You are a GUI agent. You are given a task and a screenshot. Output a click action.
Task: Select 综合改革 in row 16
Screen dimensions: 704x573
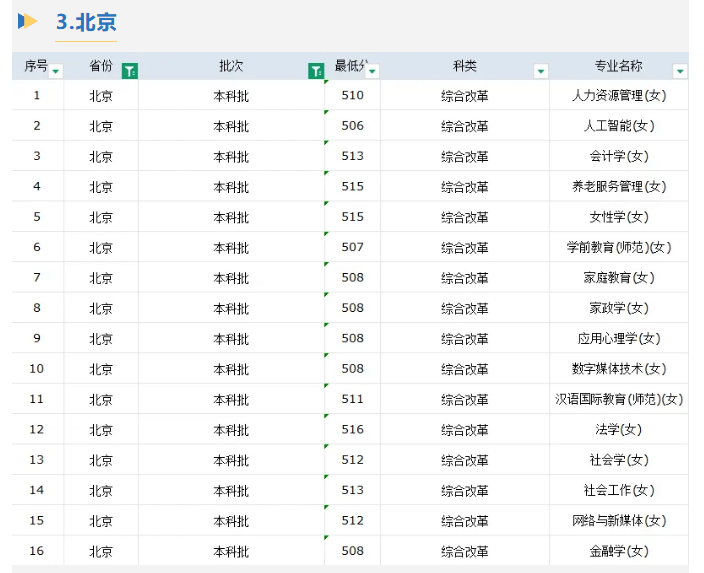click(x=465, y=551)
